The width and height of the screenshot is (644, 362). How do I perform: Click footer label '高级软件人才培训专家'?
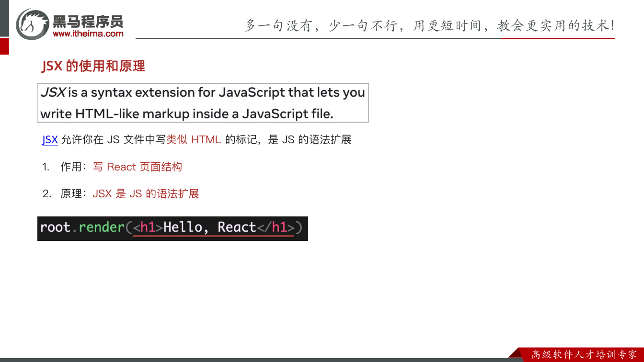coord(585,355)
